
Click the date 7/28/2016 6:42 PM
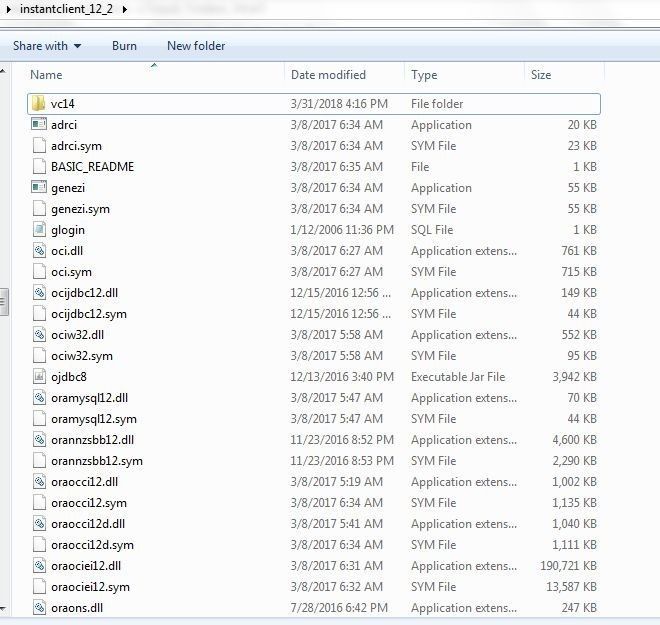pyautogui.click(x=339, y=608)
